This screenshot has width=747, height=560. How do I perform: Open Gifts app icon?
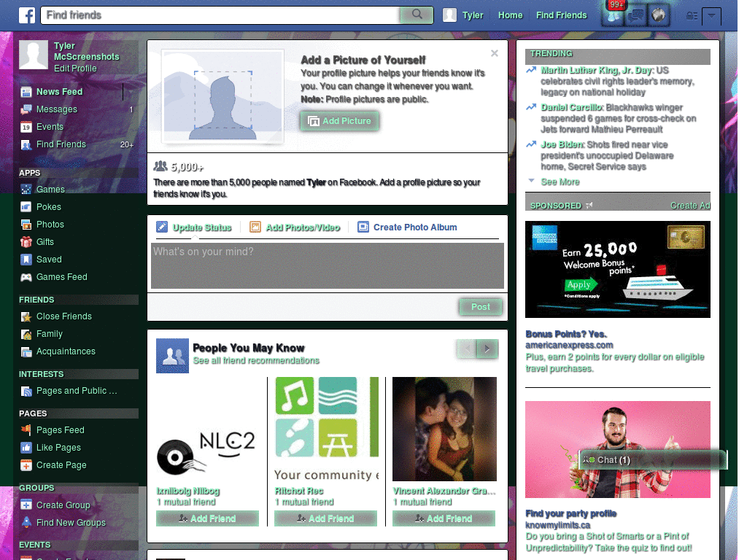[26, 242]
